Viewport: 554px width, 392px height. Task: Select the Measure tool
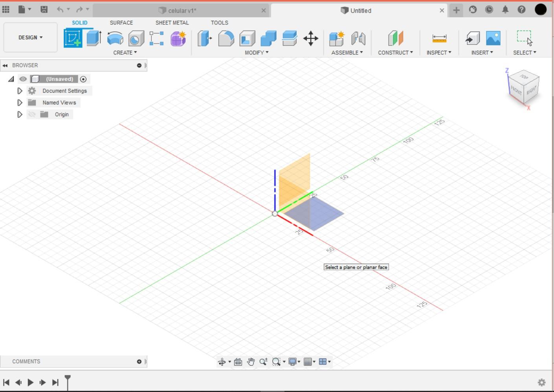pos(439,38)
